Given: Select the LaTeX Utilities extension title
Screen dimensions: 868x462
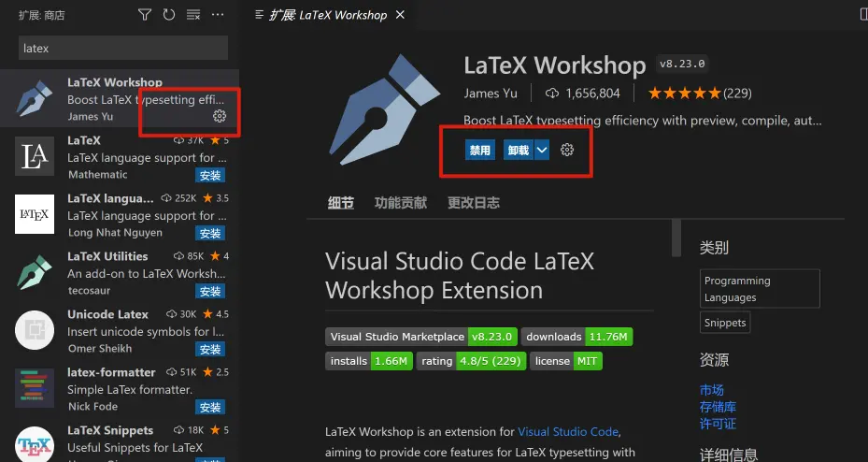Looking at the screenshot, I should point(107,256).
